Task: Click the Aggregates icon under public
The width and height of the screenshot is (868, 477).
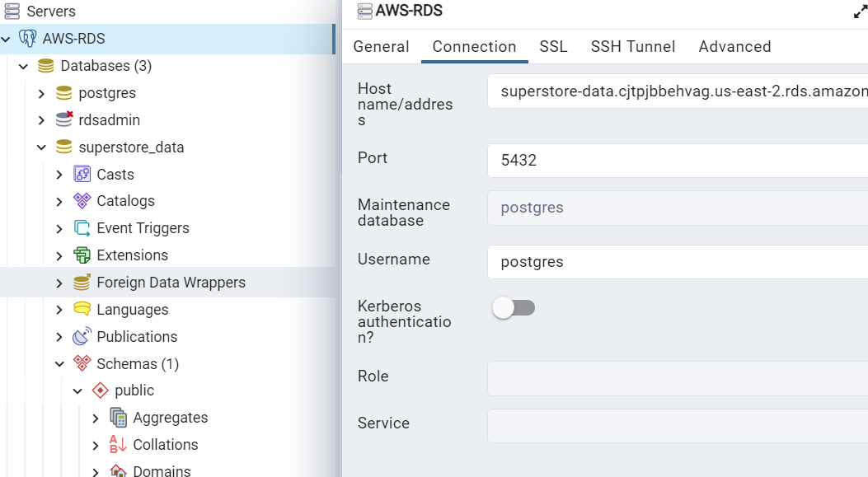Action: [119, 418]
